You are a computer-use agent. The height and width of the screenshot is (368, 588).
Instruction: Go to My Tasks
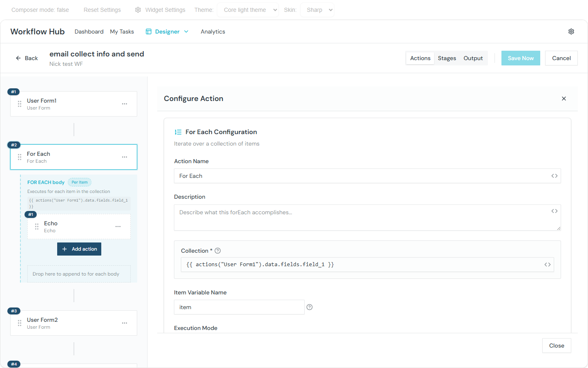tap(122, 31)
